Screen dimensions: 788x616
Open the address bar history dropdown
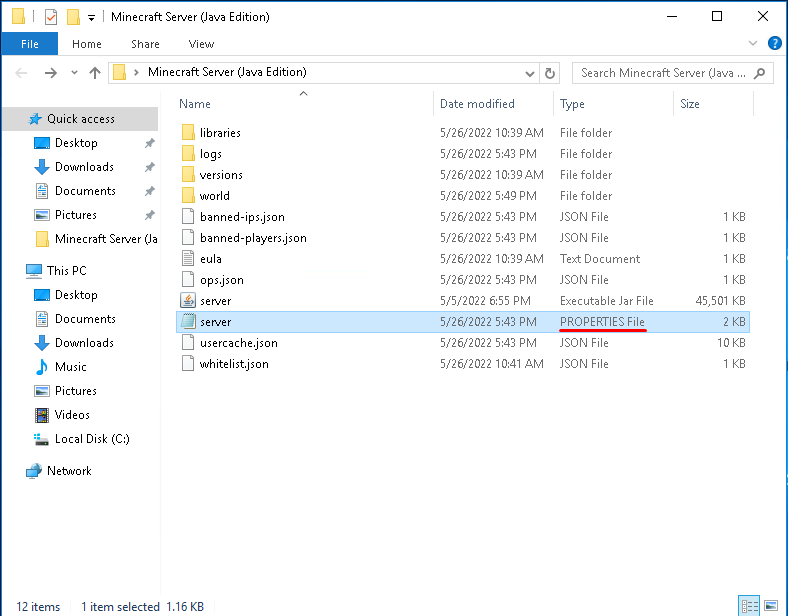pos(530,73)
